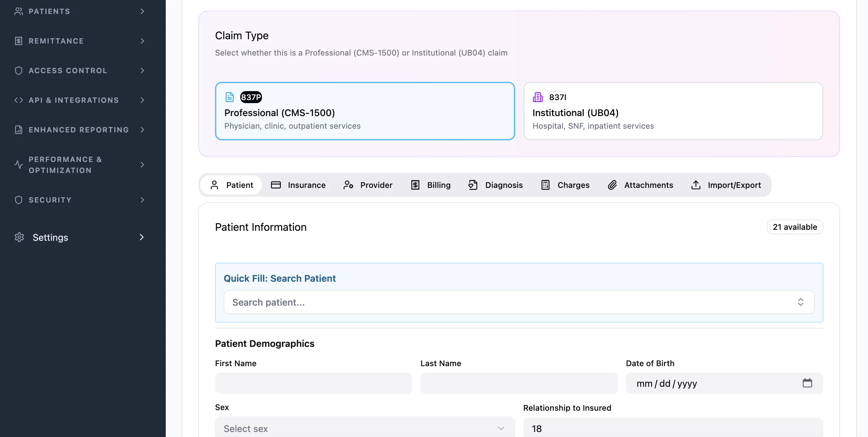Click the paperclip icon on Attachments tab
The image size is (868, 437).
click(612, 185)
